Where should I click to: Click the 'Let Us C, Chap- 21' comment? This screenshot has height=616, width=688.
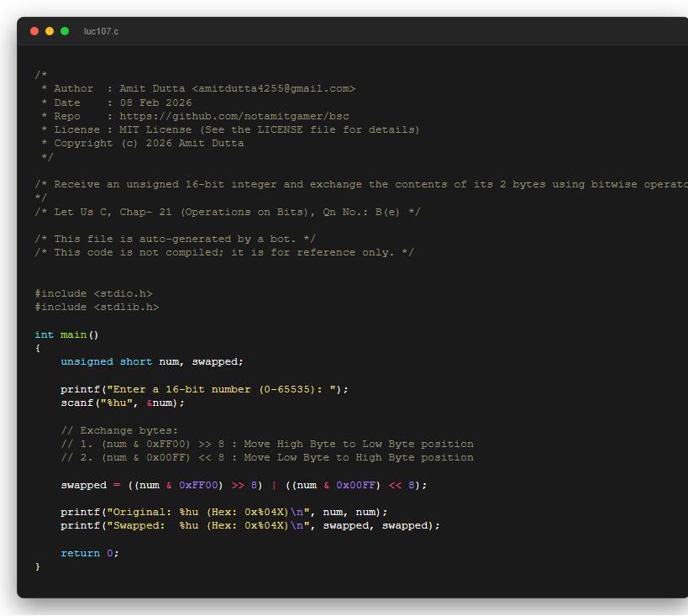coord(228,212)
